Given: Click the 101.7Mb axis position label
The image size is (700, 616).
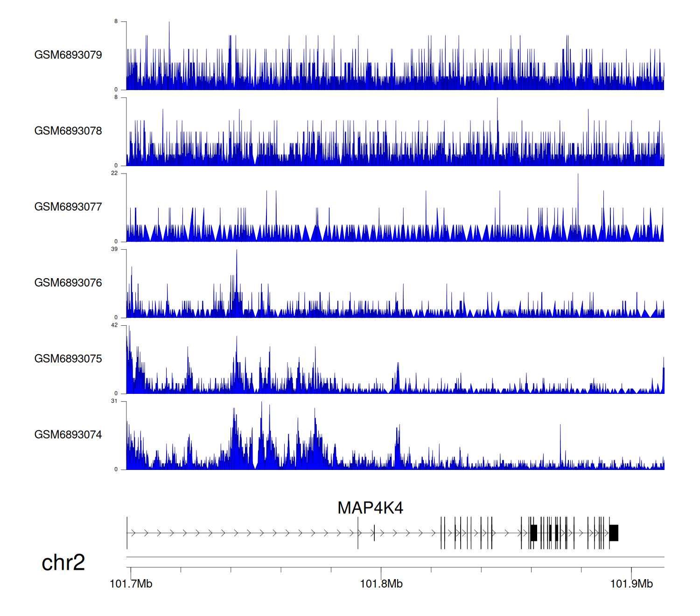Looking at the screenshot, I should 131,584.
